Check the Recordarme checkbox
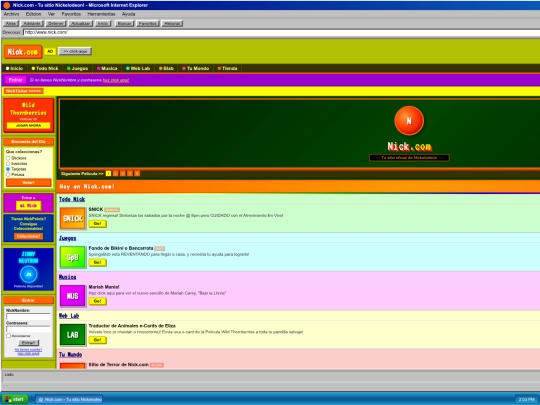 [9, 335]
